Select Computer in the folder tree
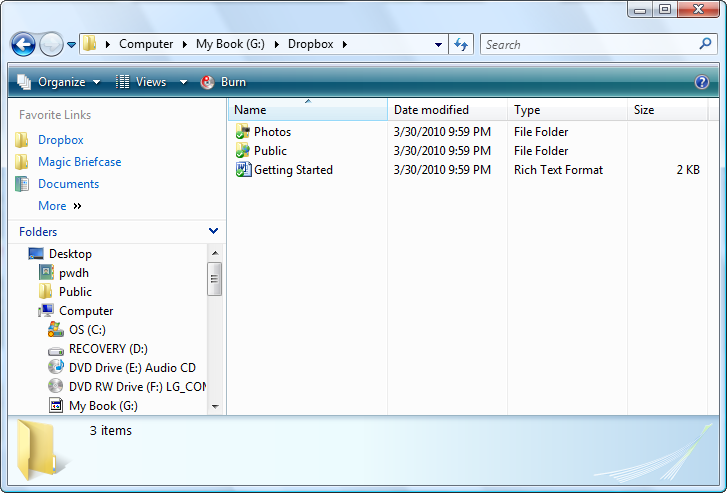The height and width of the screenshot is (493, 727). 86,311
